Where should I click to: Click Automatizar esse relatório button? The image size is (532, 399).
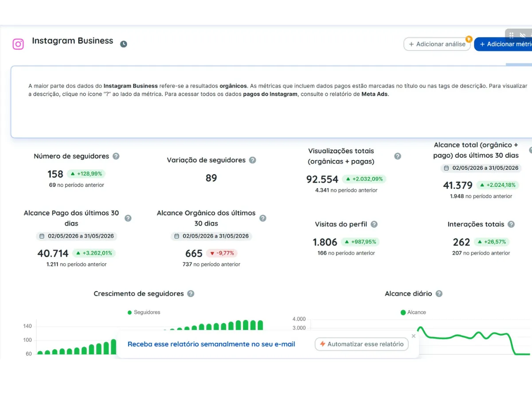(x=362, y=344)
